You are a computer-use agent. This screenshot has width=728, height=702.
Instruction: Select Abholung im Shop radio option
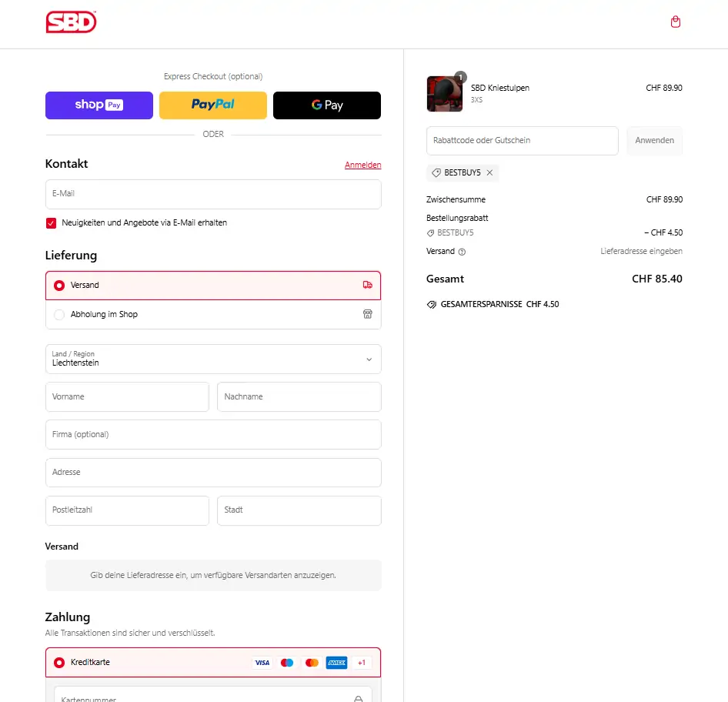tap(59, 315)
